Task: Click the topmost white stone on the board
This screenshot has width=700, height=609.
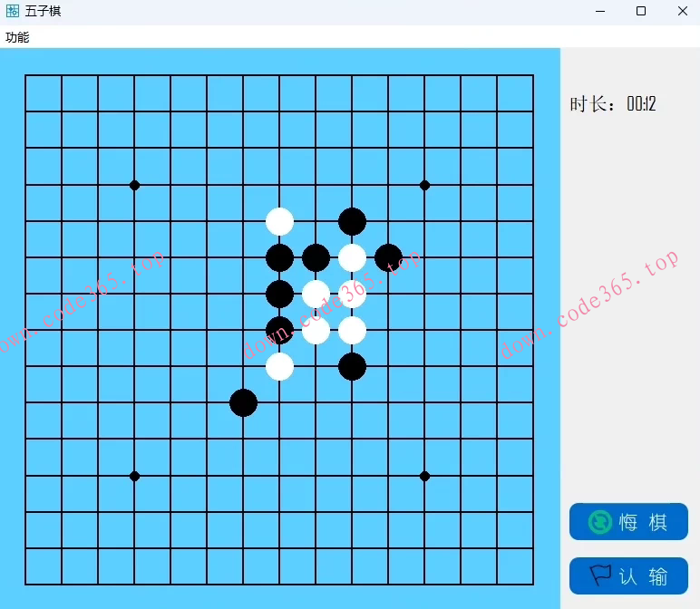Action: coord(279,221)
